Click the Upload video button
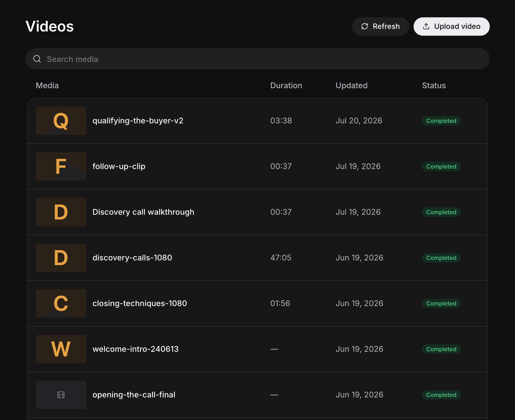 451,27
